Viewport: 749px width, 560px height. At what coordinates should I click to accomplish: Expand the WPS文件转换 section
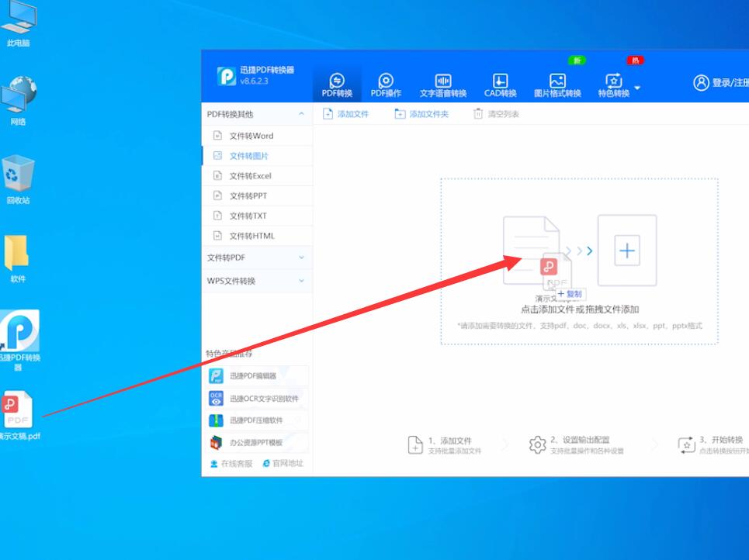coord(258,281)
